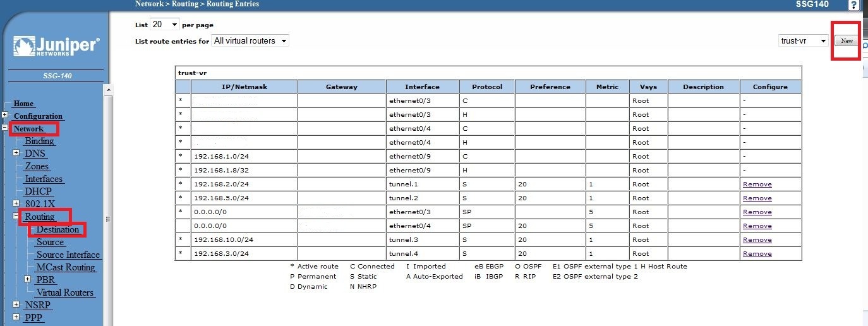Screen dimensions: 868x326
Task: Expand the DNS submenu
Action: [16, 154]
